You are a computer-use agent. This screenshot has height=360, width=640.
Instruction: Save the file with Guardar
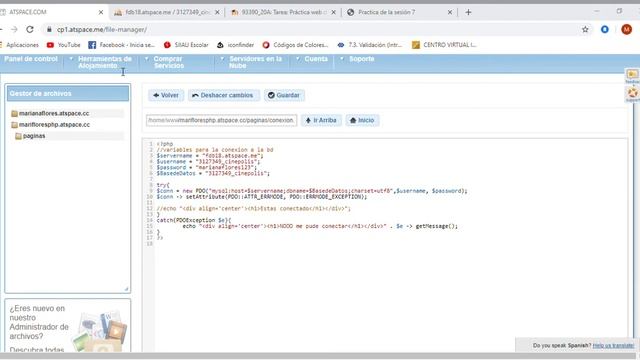pyautogui.click(x=284, y=95)
